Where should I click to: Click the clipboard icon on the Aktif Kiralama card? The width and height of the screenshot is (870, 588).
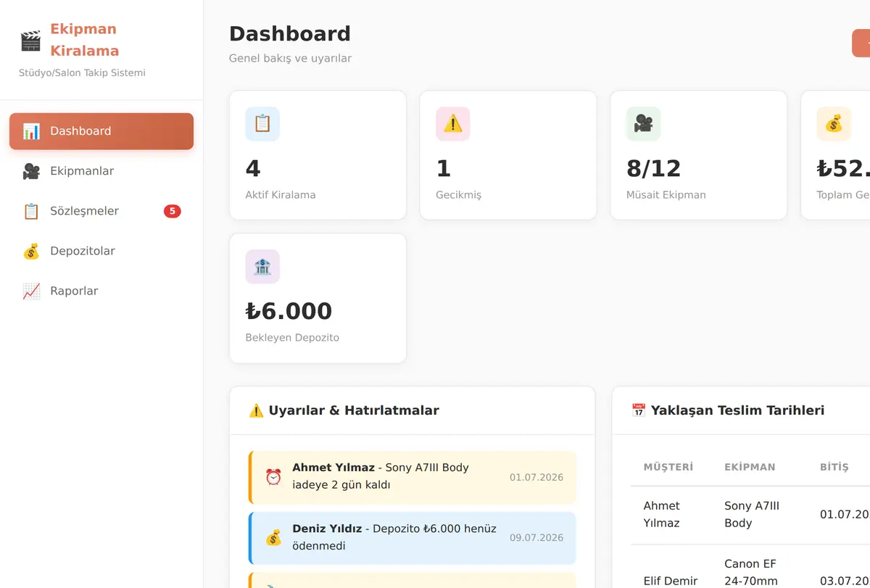pyautogui.click(x=262, y=124)
